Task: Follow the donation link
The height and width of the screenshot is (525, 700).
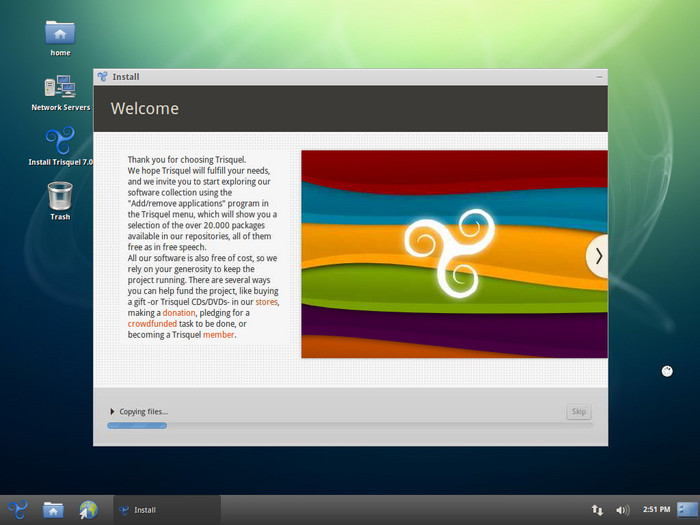Action: (179, 313)
